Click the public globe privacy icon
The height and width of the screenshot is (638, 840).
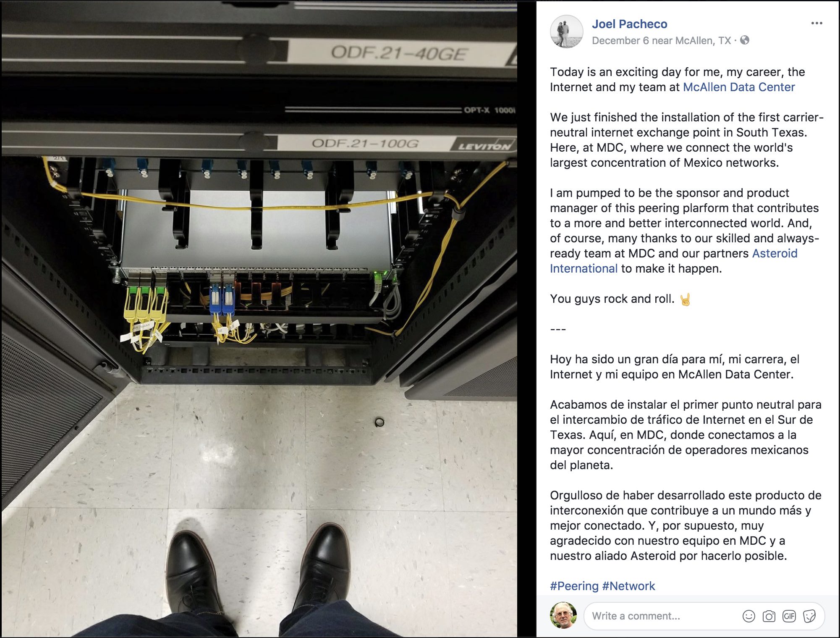[745, 40]
